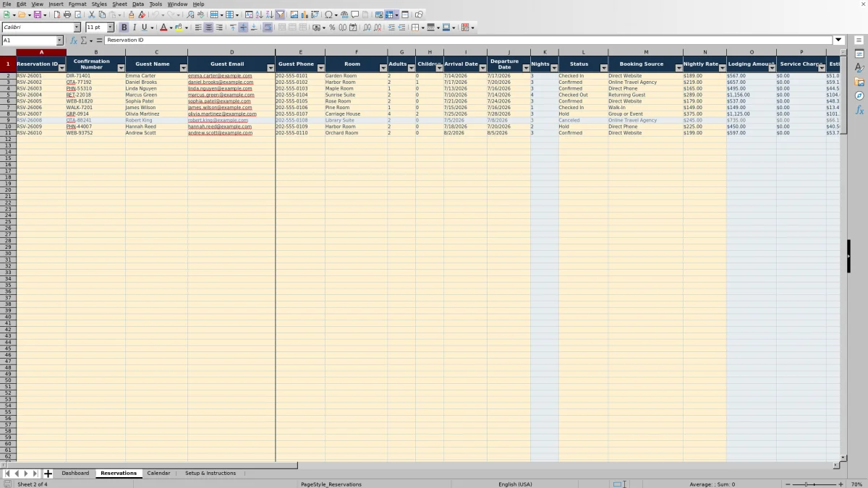Toggle the AutoFilter funnel icon
Screen dimensions: 868x488
tap(280, 14)
